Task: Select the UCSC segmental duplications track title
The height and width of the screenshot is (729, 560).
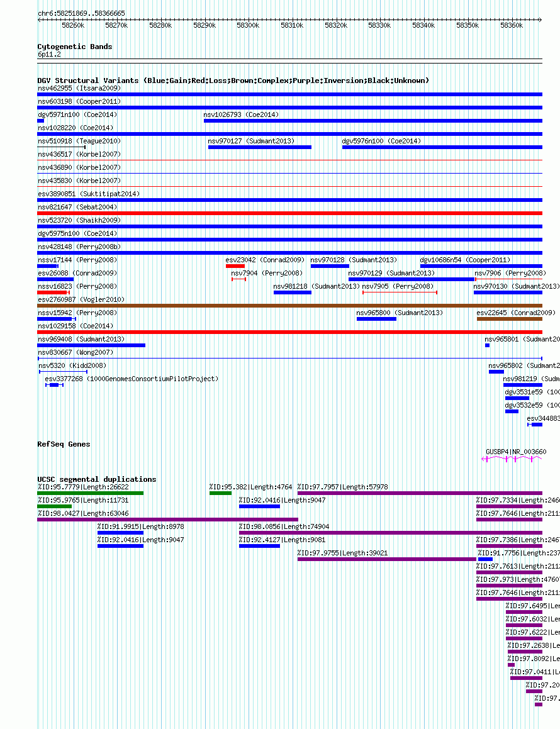Action: click(x=97, y=479)
